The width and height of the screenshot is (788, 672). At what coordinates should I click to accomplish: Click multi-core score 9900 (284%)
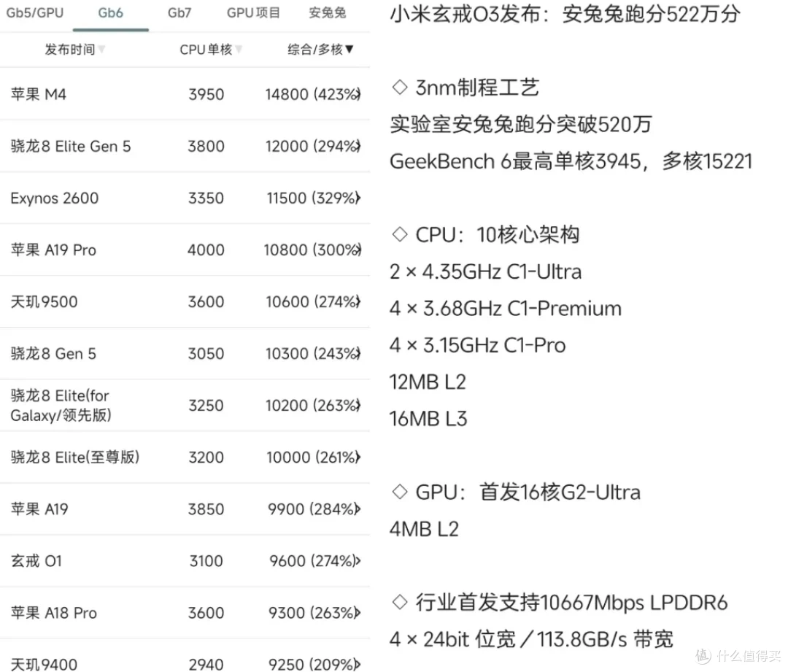coord(311,509)
